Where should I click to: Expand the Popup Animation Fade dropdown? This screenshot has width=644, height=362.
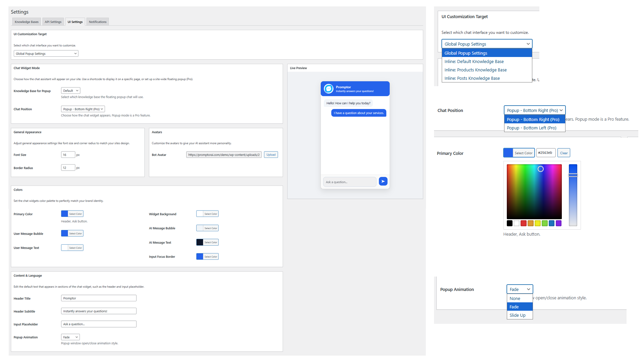pyautogui.click(x=70, y=337)
